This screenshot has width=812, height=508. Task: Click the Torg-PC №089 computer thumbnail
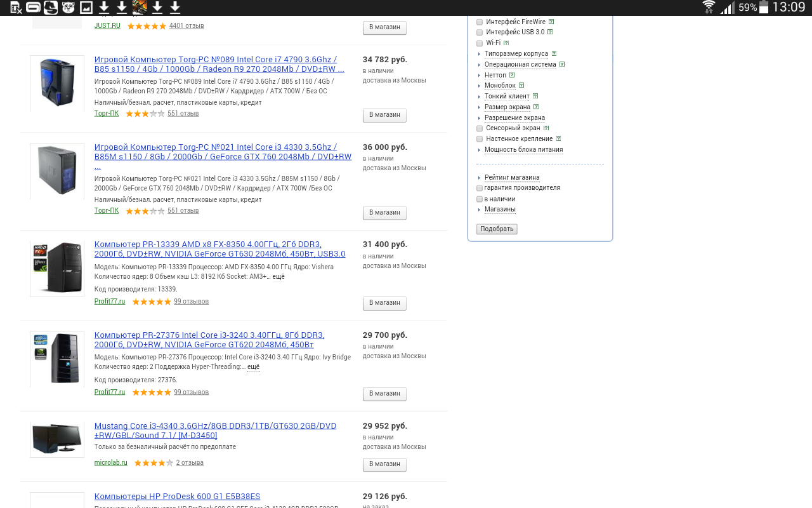tap(57, 83)
